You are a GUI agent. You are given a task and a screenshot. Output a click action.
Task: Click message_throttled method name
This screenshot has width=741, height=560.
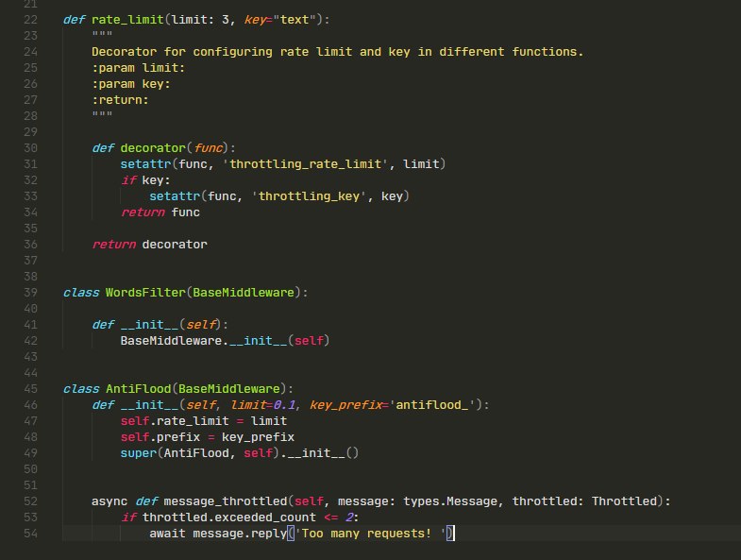click(226, 501)
